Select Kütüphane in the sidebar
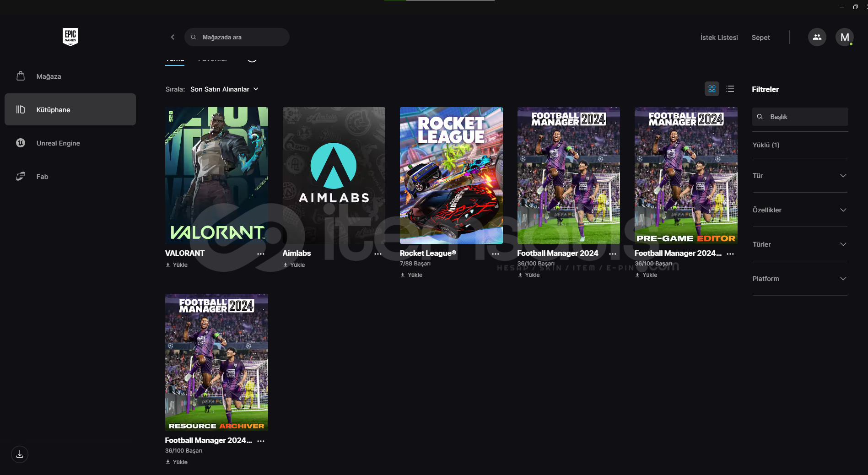Screen dimensions: 868x475 pyautogui.click(x=70, y=110)
